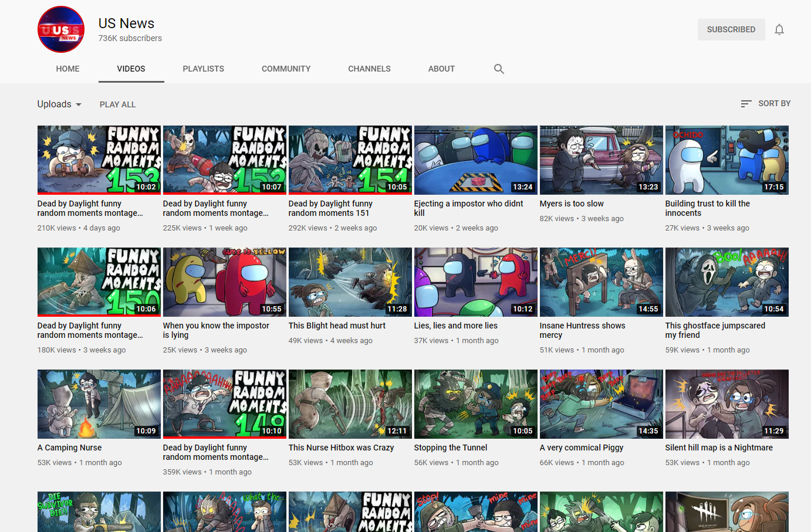Screen dimensions: 811x532
Task: Toggle the SUBSCRIBED button
Action: coord(731,29)
